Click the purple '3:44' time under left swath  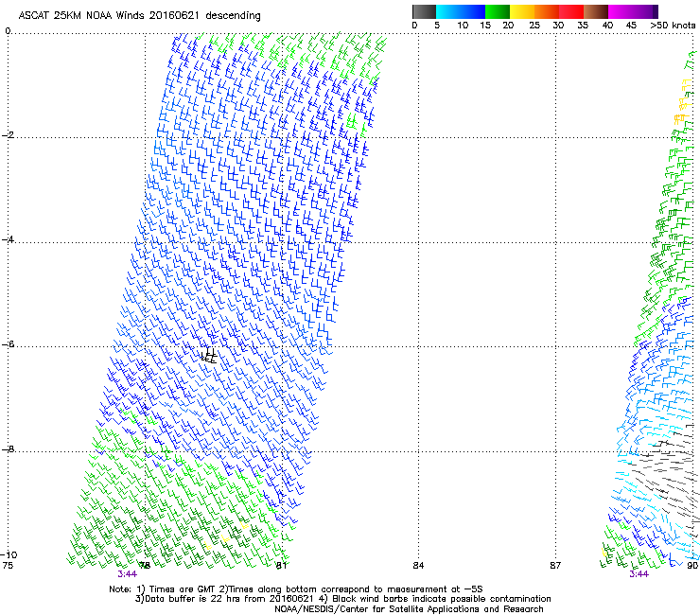pos(128,574)
